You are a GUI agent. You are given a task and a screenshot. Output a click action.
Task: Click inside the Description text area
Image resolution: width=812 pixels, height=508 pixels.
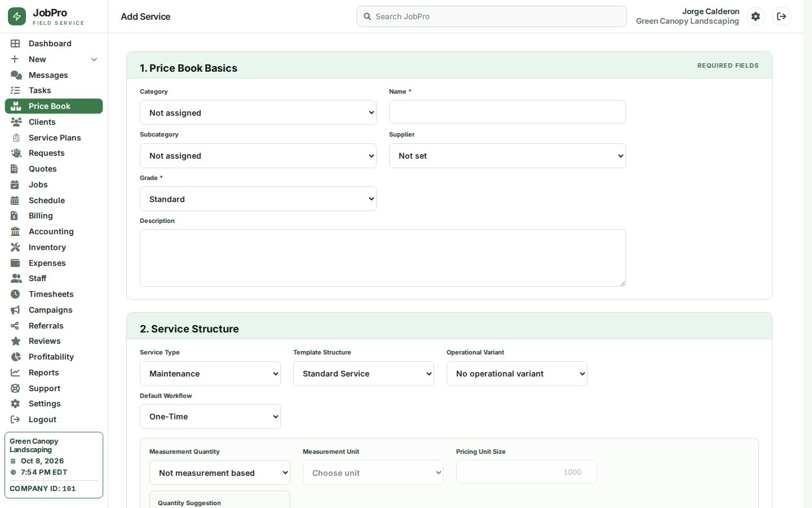point(383,258)
